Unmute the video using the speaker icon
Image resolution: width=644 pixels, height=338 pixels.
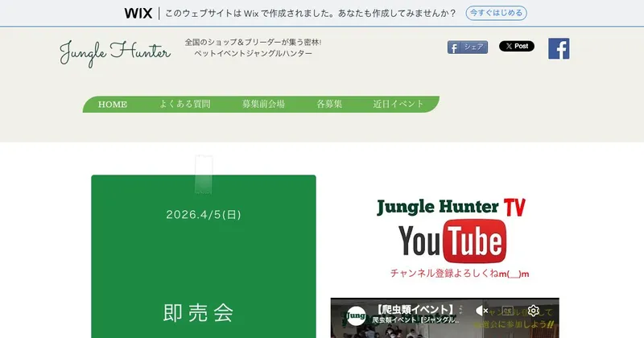[481, 311]
